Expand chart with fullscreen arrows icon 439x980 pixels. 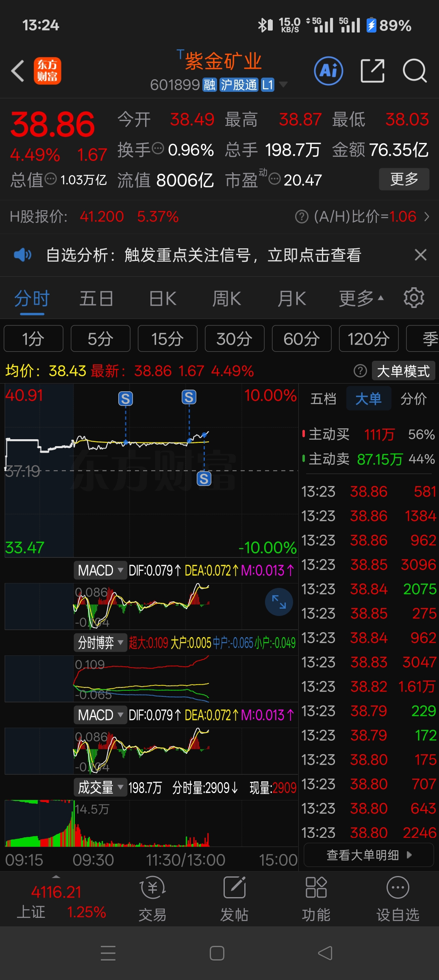279,602
